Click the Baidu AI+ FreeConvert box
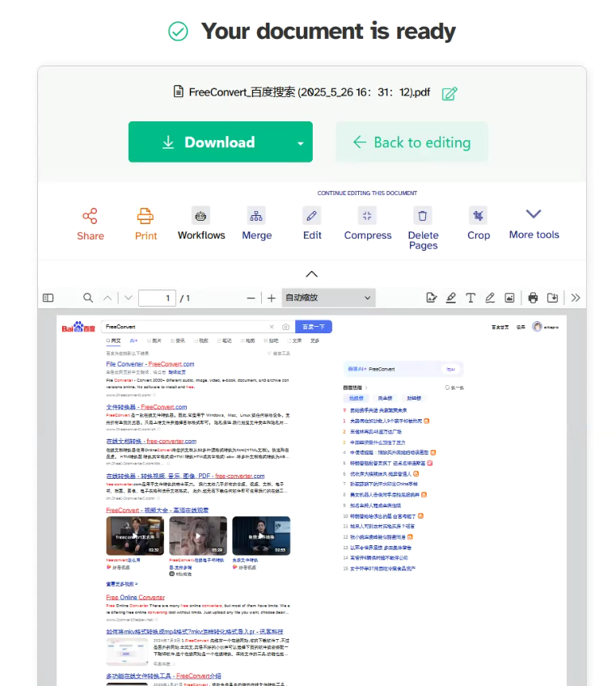The image size is (616, 686). coord(403,369)
